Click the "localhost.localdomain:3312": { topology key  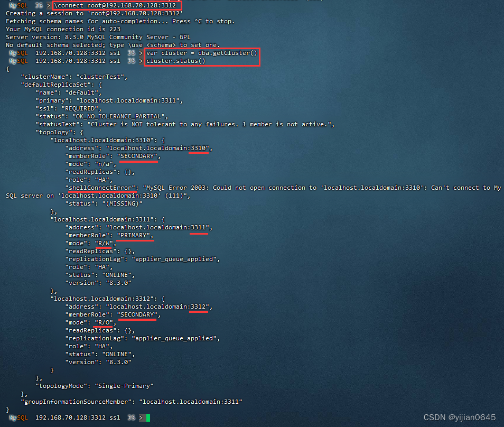(107, 299)
